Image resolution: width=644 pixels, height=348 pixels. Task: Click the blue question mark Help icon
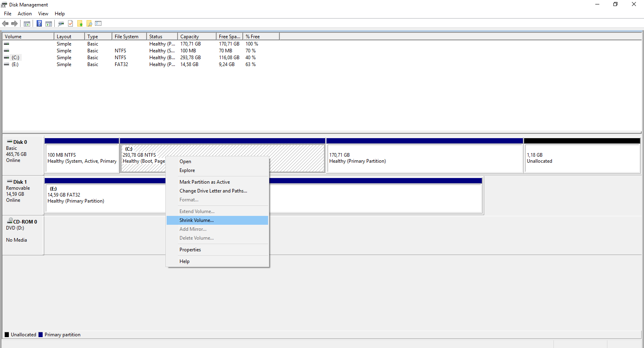(x=39, y=24)
